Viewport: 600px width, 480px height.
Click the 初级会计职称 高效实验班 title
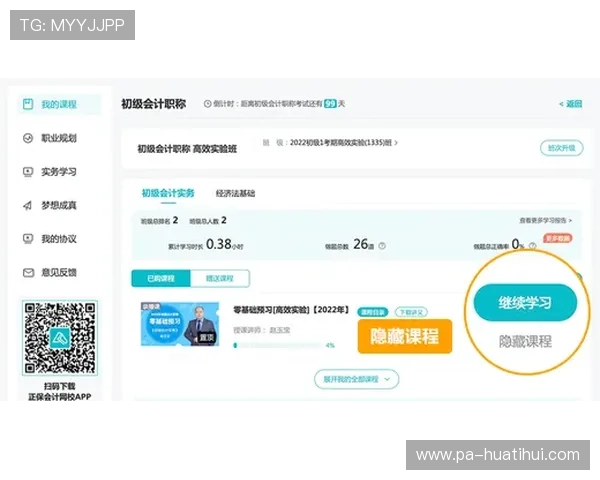pos(187,149)
